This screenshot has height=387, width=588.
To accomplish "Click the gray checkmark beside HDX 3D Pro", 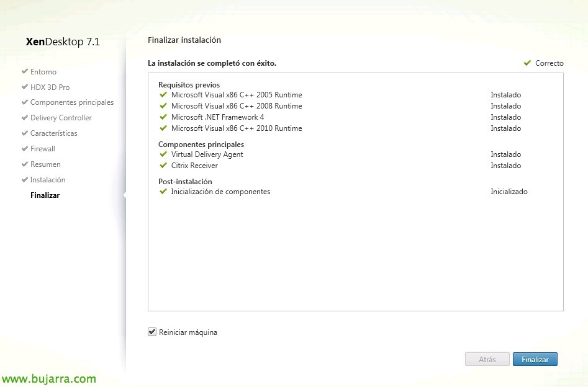I will click(25, 87).
